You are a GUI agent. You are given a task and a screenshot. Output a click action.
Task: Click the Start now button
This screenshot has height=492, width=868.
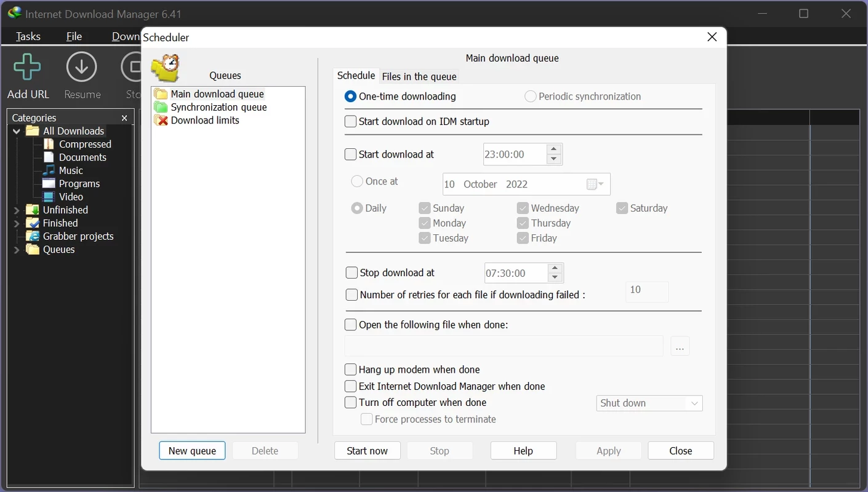click(x=367, y=451)
